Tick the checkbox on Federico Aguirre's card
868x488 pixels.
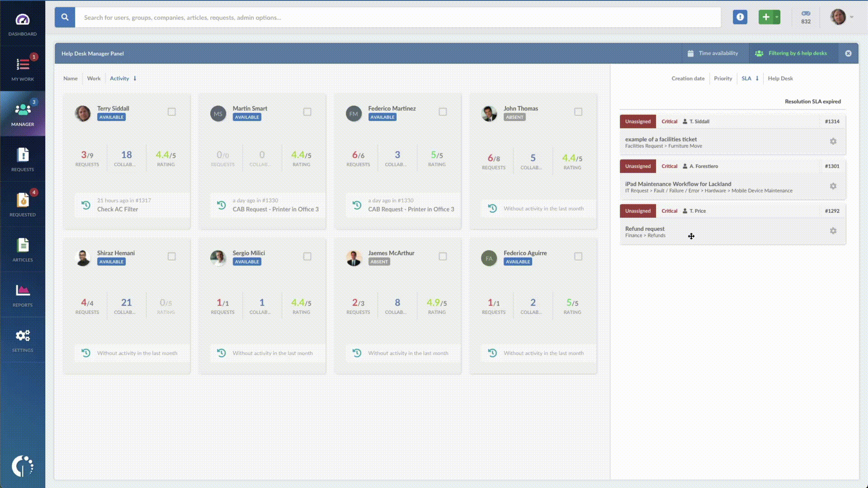click(578, 256)
